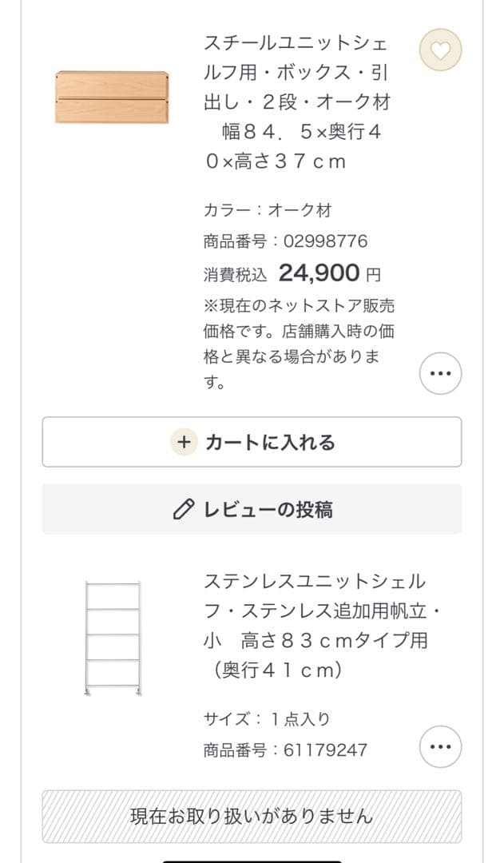Open the three-dot menu for the oak drawer item
The width and height of the screenshot is (504, 863).
pyautogui.click(x=439, y=372)
